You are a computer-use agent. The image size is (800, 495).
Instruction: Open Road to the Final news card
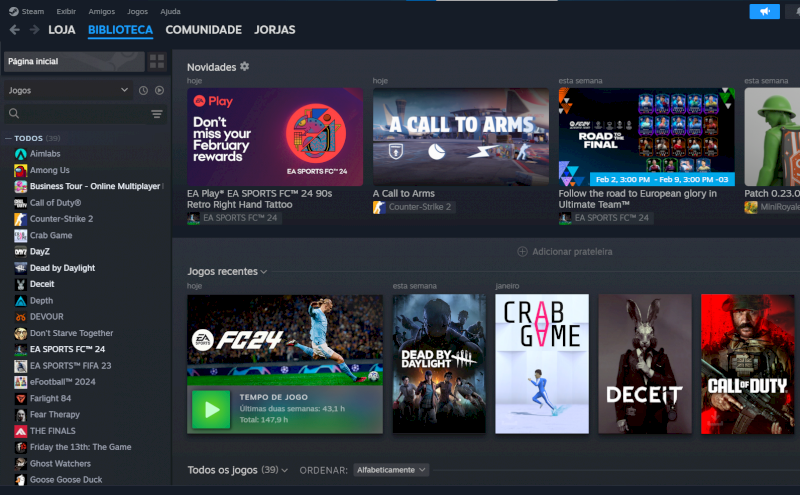pyautogui.click(x=646, y=137)
